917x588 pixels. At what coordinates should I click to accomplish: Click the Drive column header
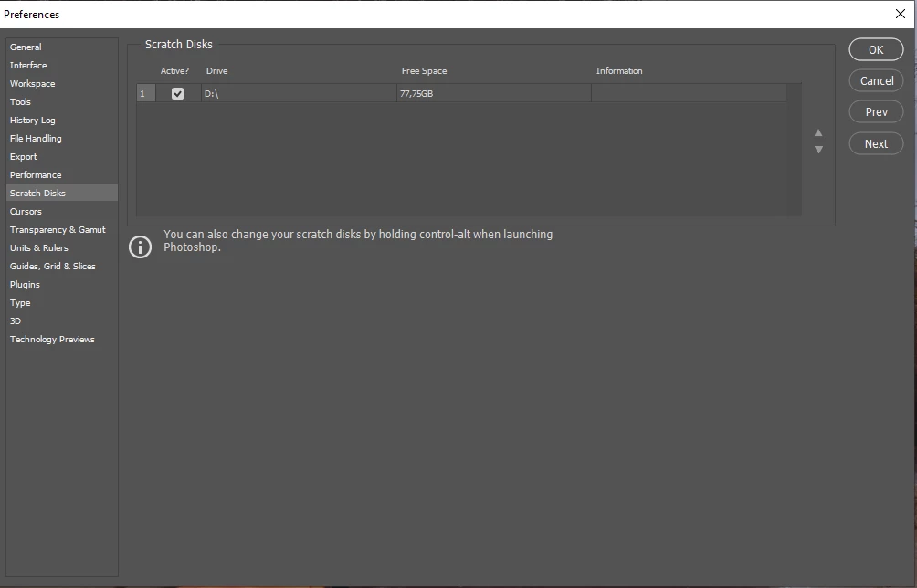point(217,70)
